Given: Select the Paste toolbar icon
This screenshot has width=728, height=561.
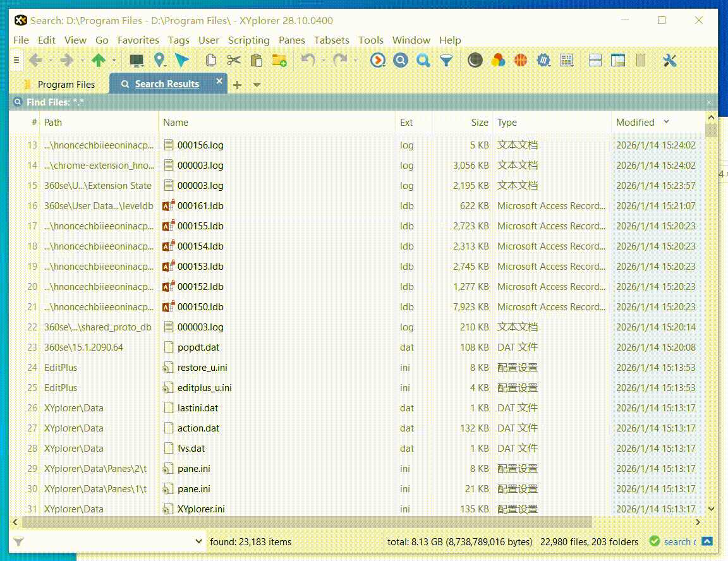Looking at the screenshot, I should coord(256,60).
